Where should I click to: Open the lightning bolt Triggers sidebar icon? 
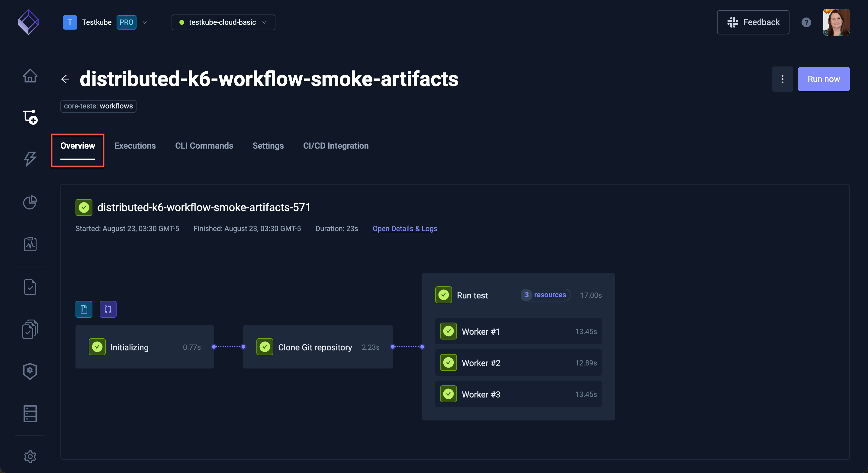[30, 159]
